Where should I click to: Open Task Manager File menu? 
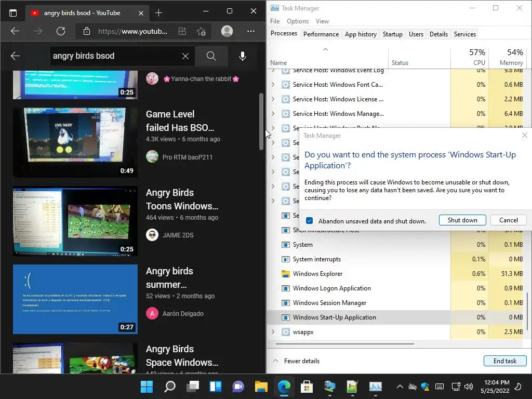click(x=275, y=21)
